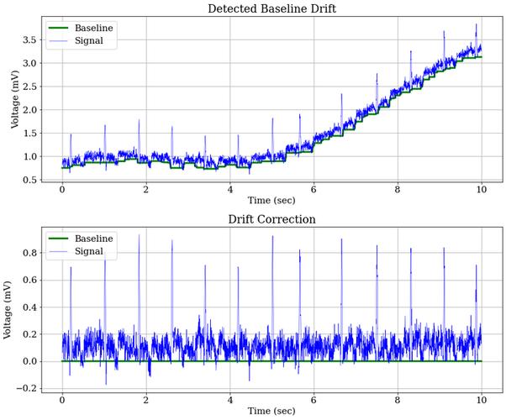
Task: Click time tick 4 under top plot
Action: tap(229, 190)
